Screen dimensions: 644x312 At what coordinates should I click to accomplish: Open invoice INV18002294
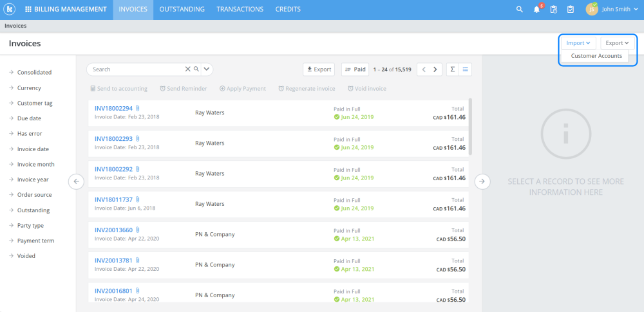pyautogui.click(x=114, y=108)
